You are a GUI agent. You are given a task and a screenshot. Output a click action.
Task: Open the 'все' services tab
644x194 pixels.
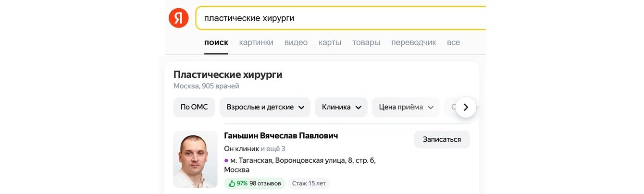(x=453, y=42)
